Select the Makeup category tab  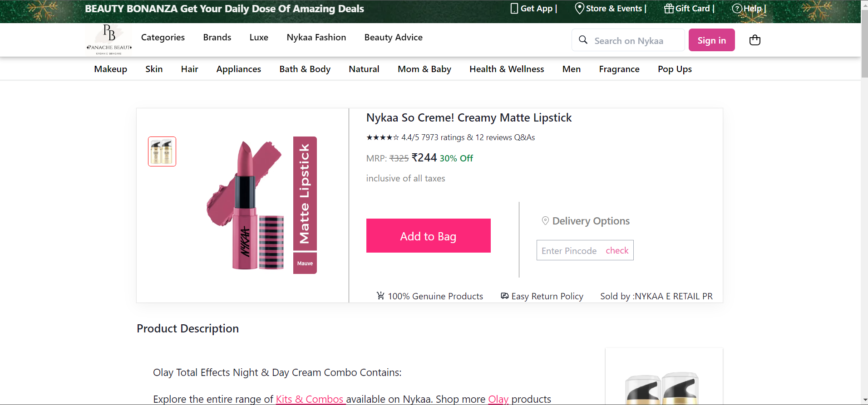[111, 69]
